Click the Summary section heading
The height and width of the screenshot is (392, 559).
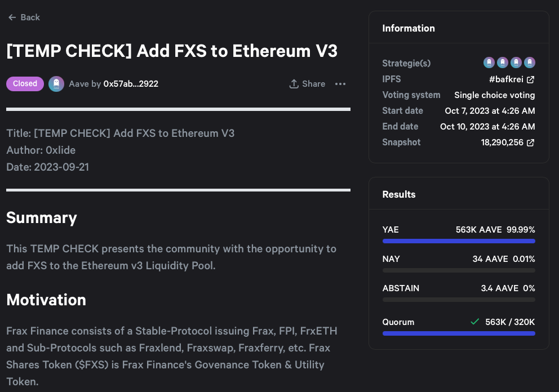42,218
